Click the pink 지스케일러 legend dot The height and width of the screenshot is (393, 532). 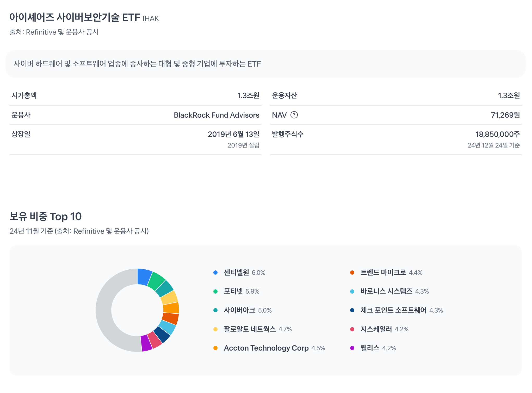pyautogui.click(x=352, y=329)
